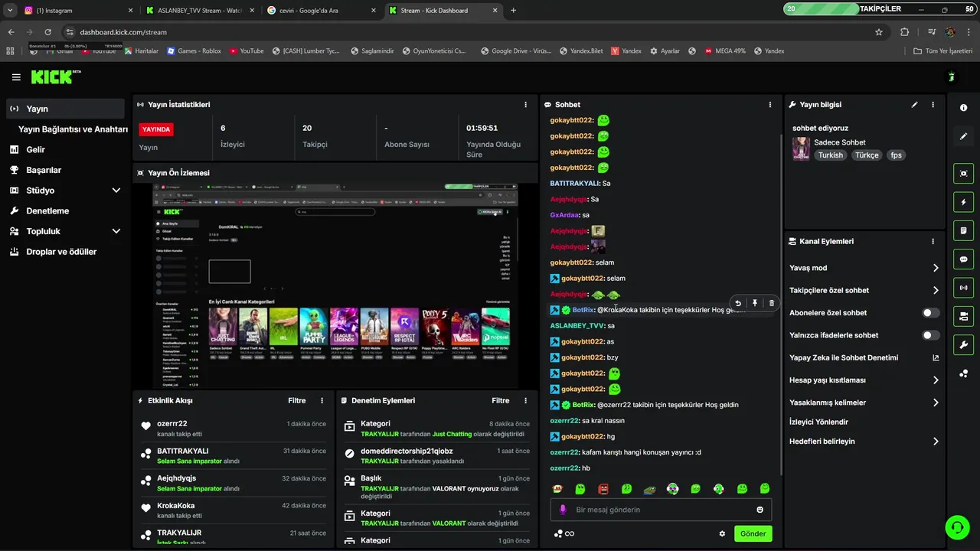The height and width of the screenshot is (551, 980).
Task: Insert the red angry quick emote
Action: [x=603, y=488]
